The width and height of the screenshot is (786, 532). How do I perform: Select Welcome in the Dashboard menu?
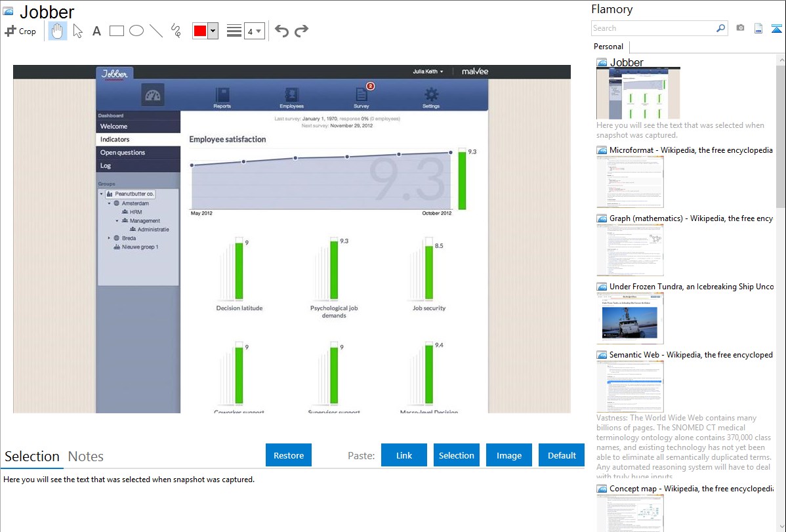point(138,127)
